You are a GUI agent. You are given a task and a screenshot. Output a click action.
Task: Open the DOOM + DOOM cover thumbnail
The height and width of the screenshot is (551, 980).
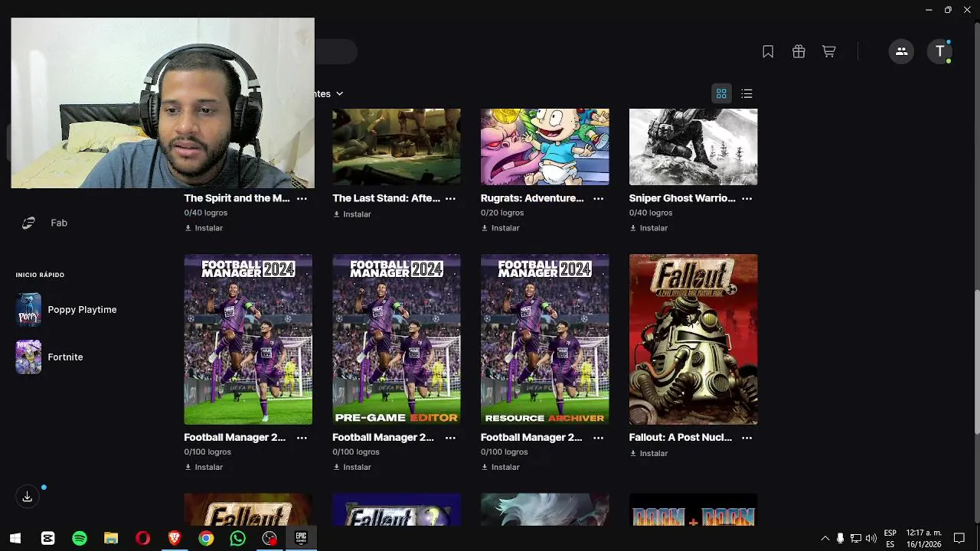point(693,510)
